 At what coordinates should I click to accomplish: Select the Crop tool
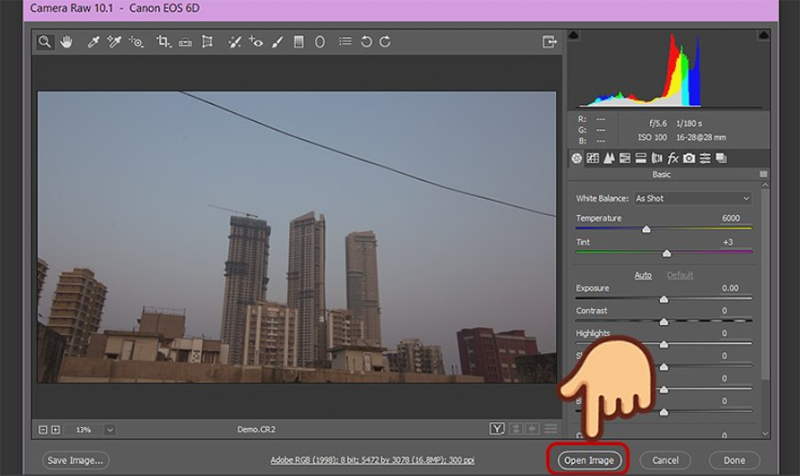[163, 42]
